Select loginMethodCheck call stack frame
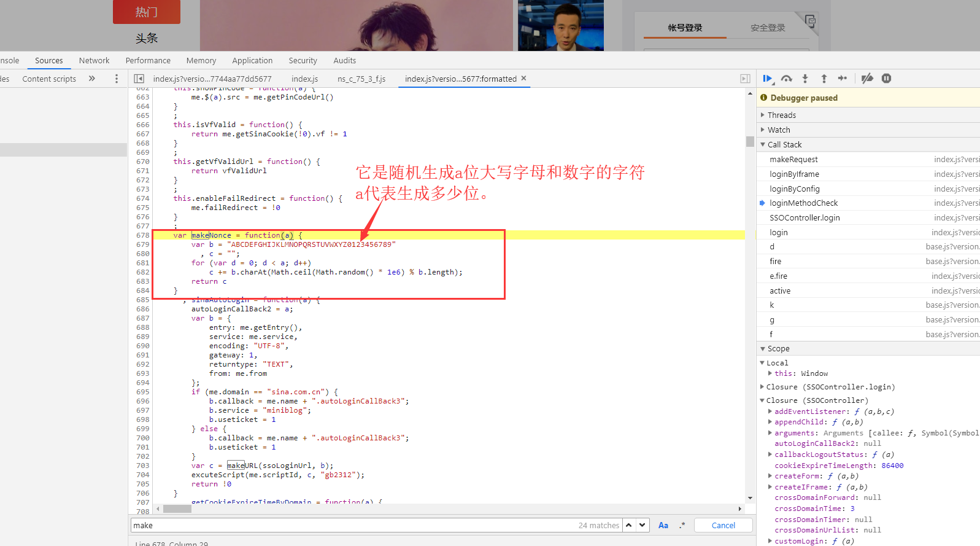980x546 pixels. click(x=868, y=203)
